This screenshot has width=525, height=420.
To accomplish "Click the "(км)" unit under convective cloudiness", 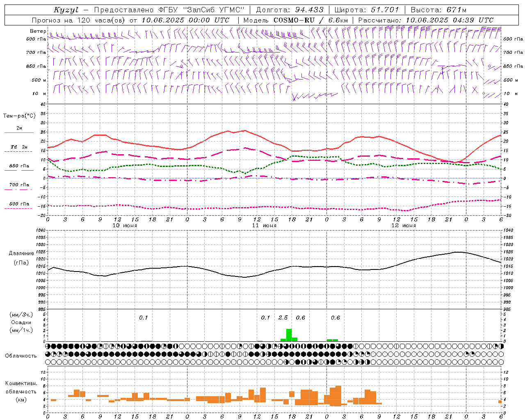I will (21, 399).
